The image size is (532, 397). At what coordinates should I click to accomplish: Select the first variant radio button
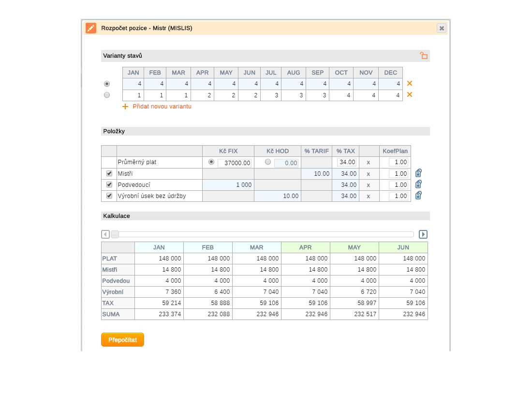(107, 84)
